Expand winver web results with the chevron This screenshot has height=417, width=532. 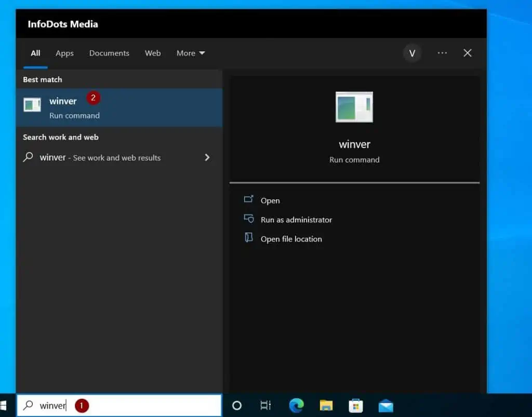coord(207,157)
